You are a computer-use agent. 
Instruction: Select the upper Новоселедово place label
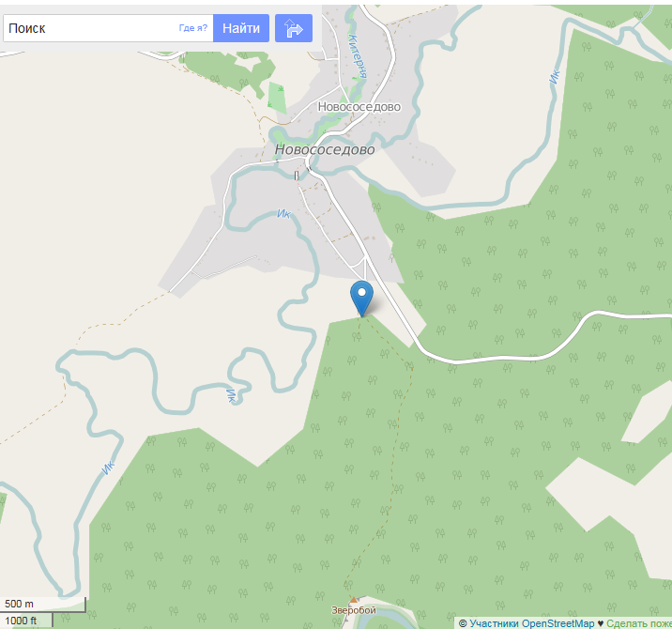[359, 107]
